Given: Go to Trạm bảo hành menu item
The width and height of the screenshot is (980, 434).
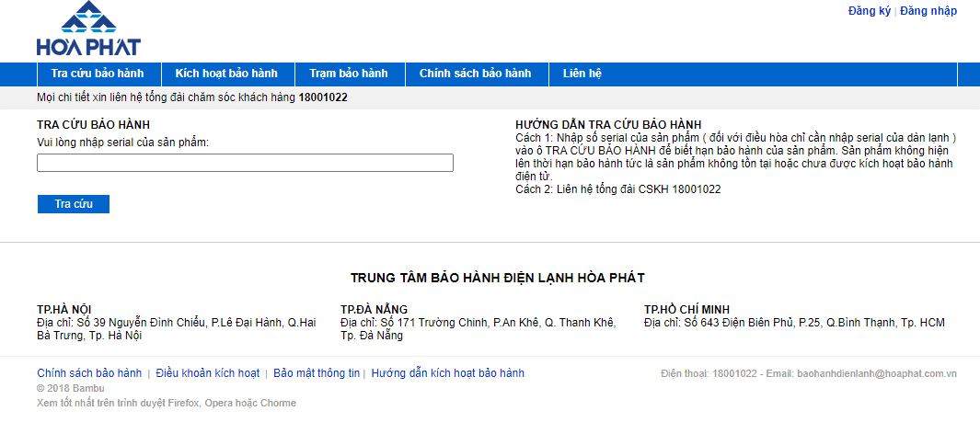Looking at the screenshot, I should tap(348, 74).
